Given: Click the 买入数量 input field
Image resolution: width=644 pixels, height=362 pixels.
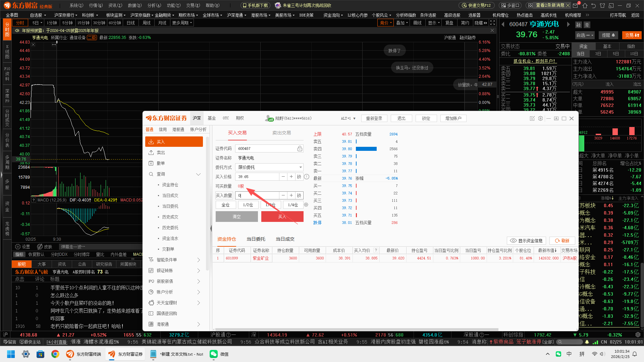Looking at the screenshot, I should pyautogui.click(x=257, y=195).
